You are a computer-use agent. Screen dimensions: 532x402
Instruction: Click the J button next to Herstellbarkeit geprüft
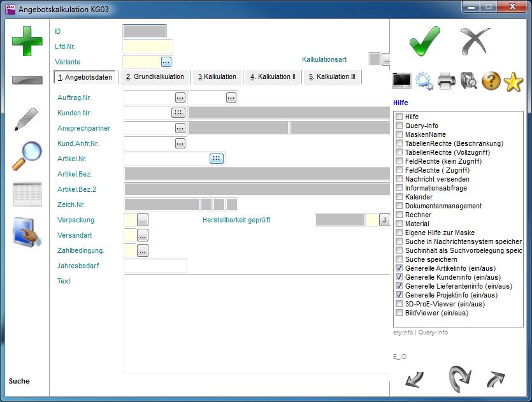[x=384, y=220]
